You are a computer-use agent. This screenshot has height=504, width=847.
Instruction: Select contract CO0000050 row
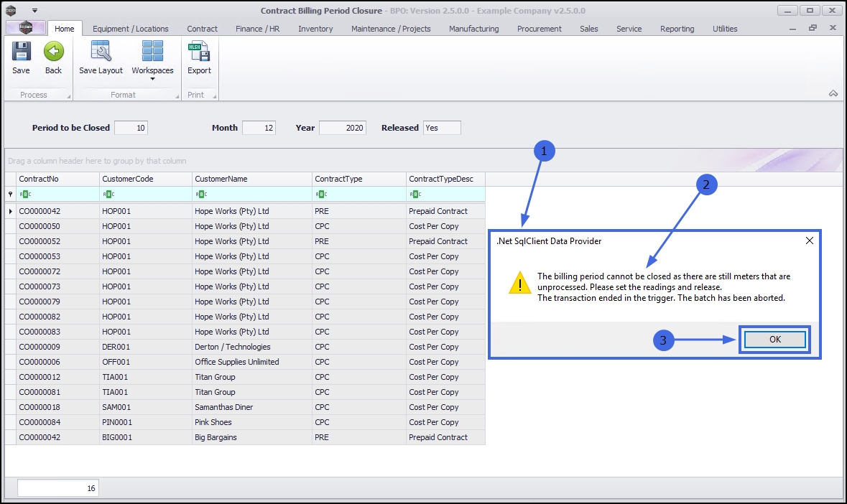click(x=245, y=226)
